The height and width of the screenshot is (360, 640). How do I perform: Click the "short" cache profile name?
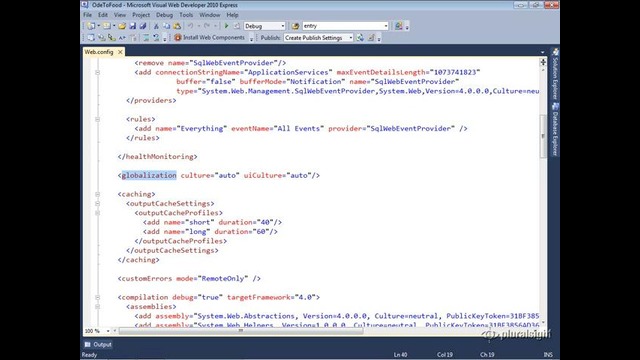tap(200, 222)
